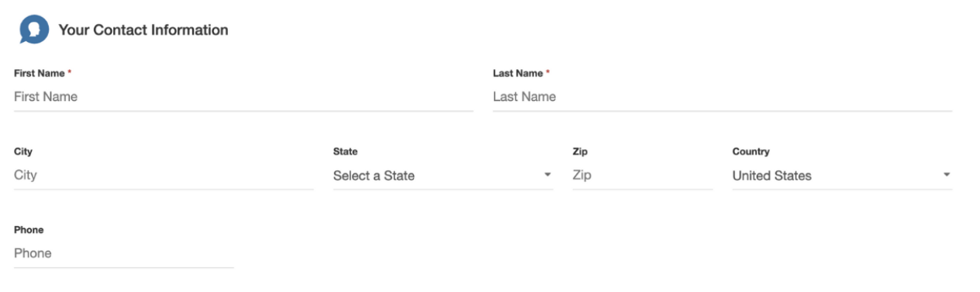Click the contact information speech bubble icon
The width and height of the screenshot is (980, 292).
click(34, 31)
